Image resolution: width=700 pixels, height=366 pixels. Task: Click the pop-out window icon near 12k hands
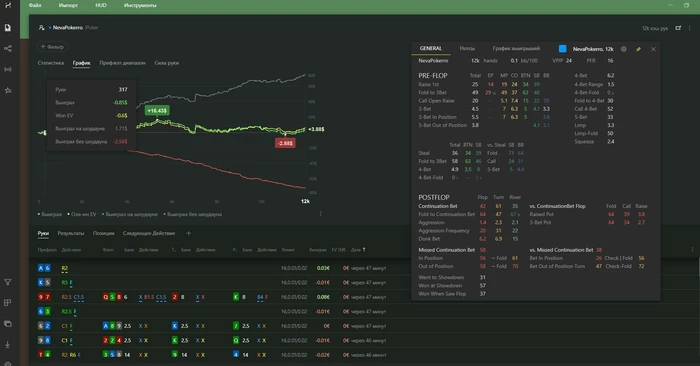(678, 28)
